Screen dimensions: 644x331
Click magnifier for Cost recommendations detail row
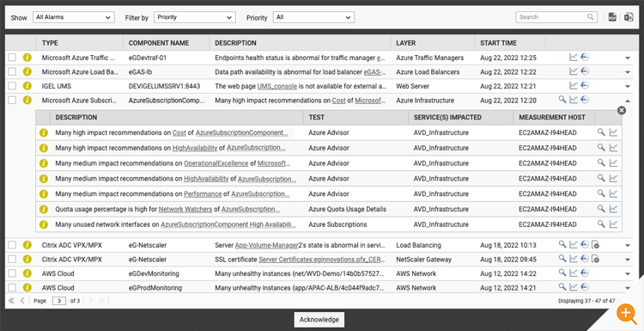point(601,132)
